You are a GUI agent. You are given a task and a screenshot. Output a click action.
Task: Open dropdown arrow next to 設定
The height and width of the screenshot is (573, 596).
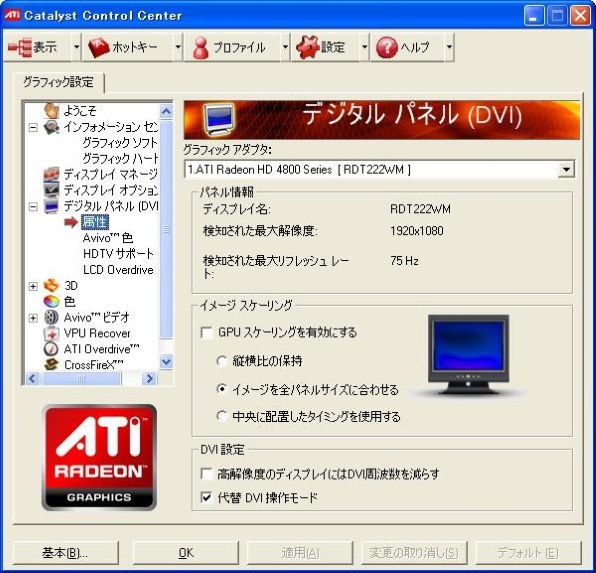365,48
